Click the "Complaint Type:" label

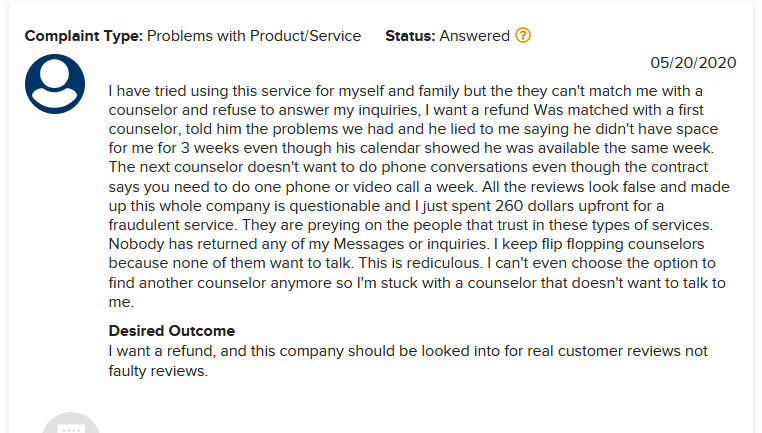[x=84, y=36]
